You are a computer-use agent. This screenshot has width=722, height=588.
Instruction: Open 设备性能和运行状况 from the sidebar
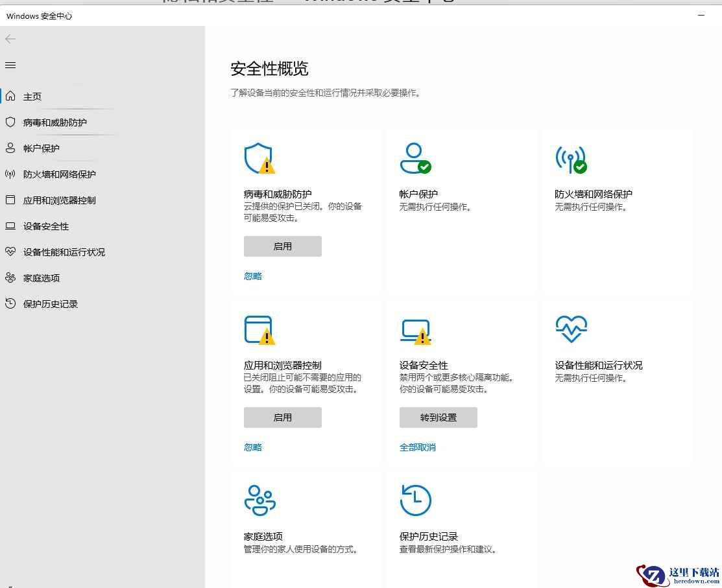click(x=64, y=252)
